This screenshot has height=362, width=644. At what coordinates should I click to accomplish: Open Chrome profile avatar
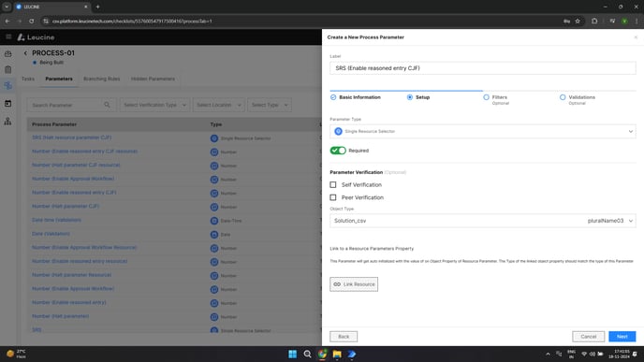coord(624,21)
